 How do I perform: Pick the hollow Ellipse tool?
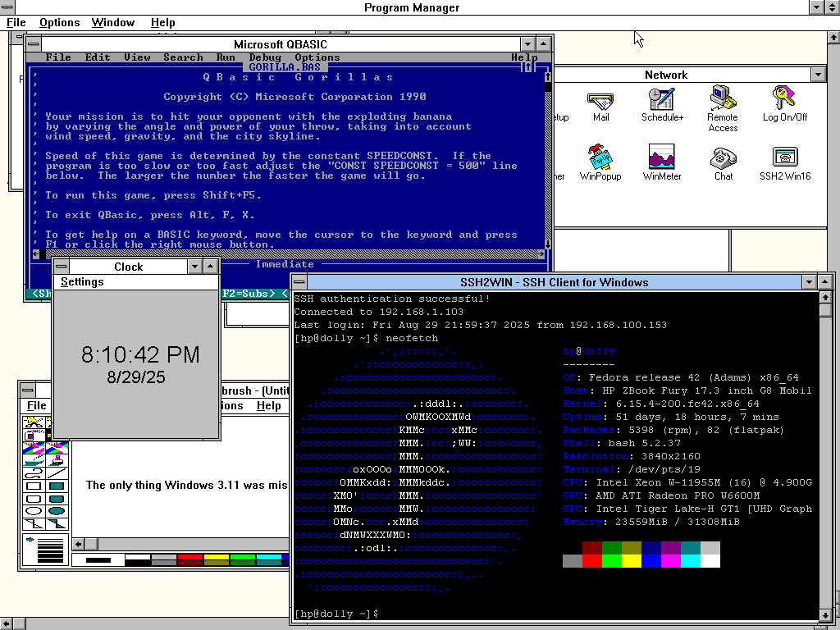coord(34,511)
